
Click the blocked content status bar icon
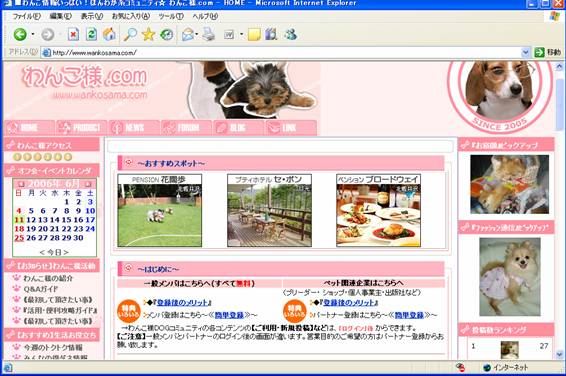pos(460,367)
